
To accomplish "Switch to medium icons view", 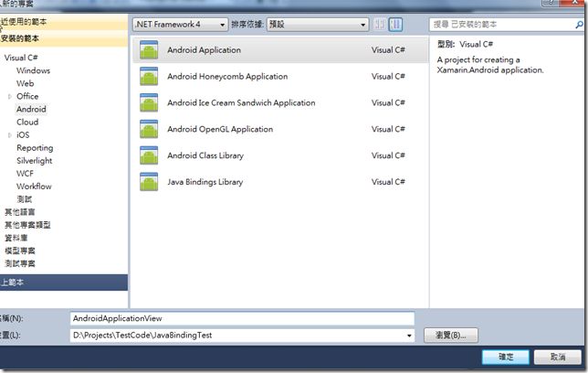I will [395, 25].
